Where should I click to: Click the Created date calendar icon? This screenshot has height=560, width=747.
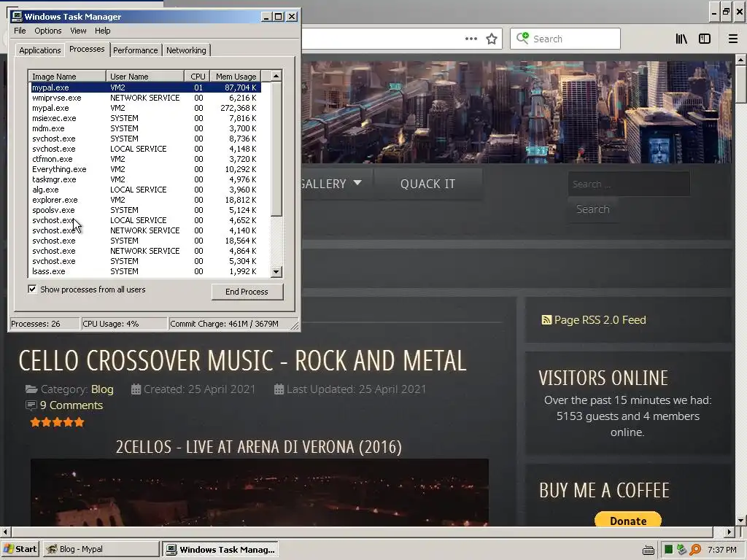pyautogui.click(x=136, y=389)
